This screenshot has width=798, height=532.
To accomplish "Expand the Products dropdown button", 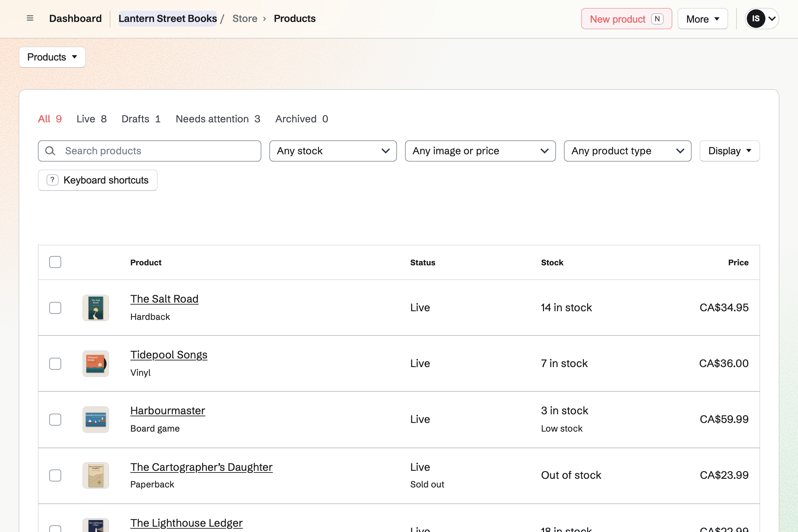I will coord(52,57).
